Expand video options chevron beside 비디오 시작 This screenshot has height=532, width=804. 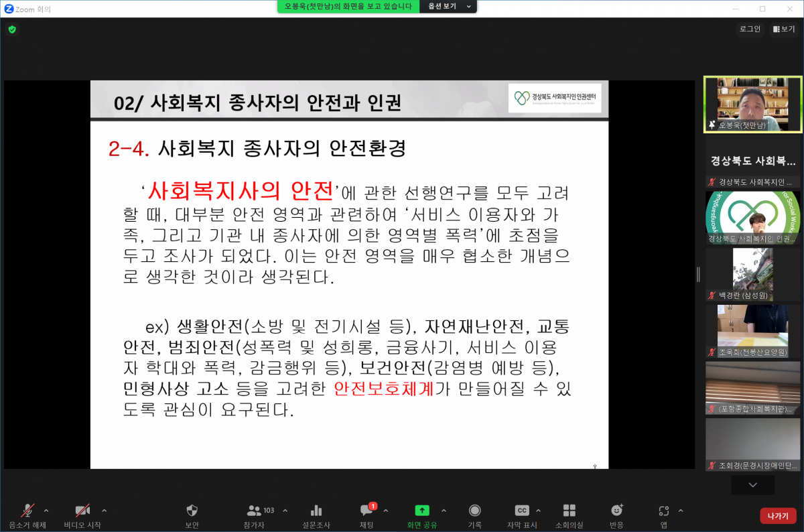103,510
